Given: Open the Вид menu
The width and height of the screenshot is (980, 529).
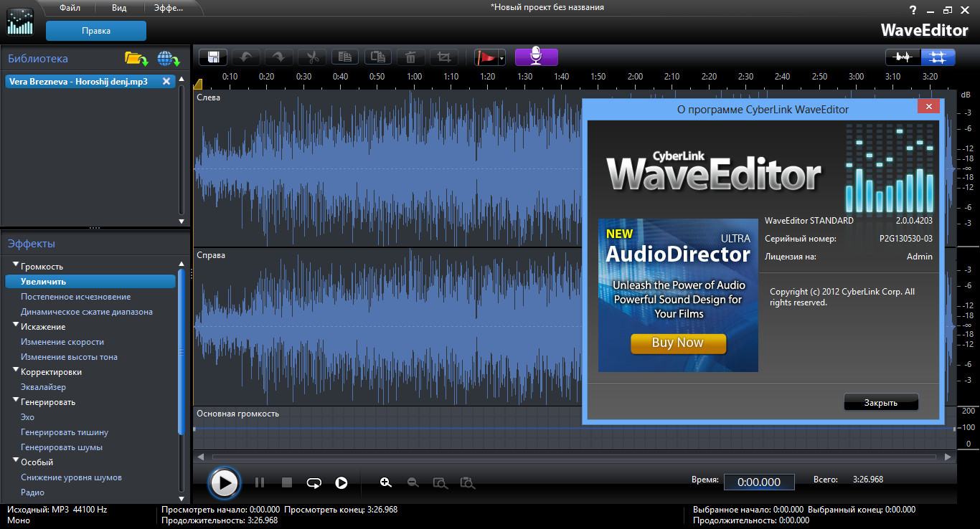Looking at the screenshot, I should click(x=120, y=8).
